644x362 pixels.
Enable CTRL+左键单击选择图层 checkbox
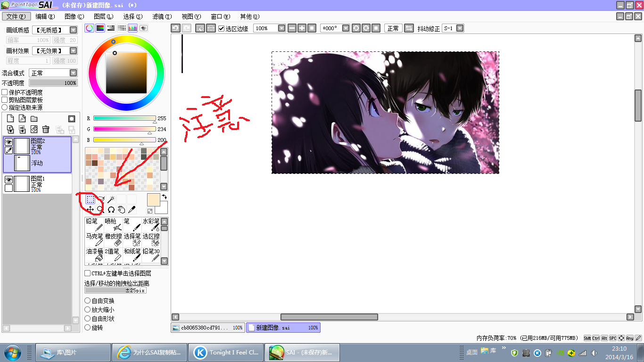(x=87, y=273)
